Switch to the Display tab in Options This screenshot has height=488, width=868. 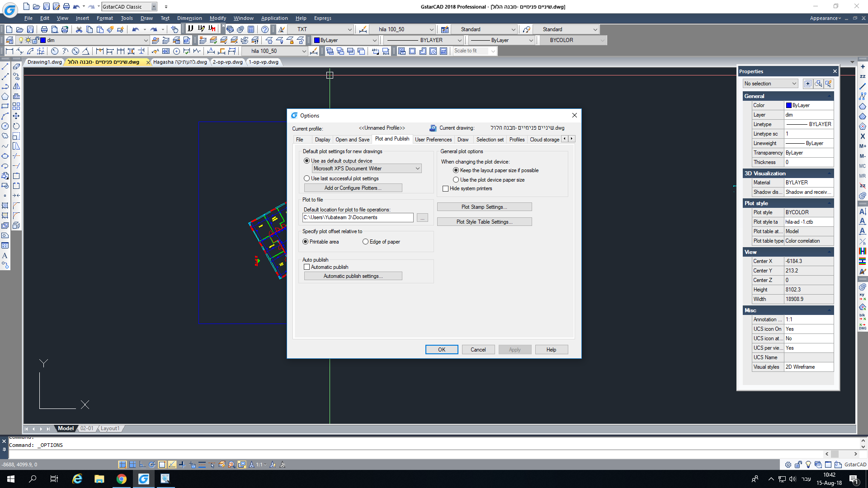(x=322, y=140)
